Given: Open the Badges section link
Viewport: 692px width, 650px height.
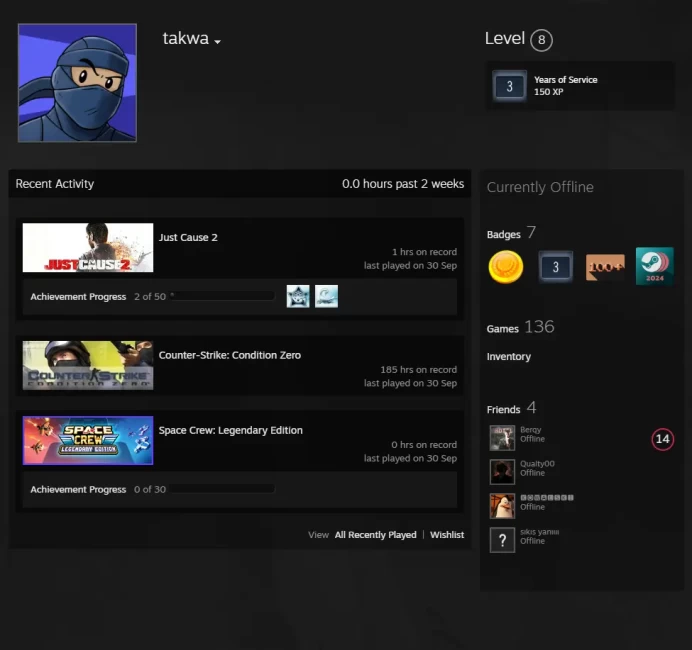Looking at the screenshot, I should click(504, 234).
